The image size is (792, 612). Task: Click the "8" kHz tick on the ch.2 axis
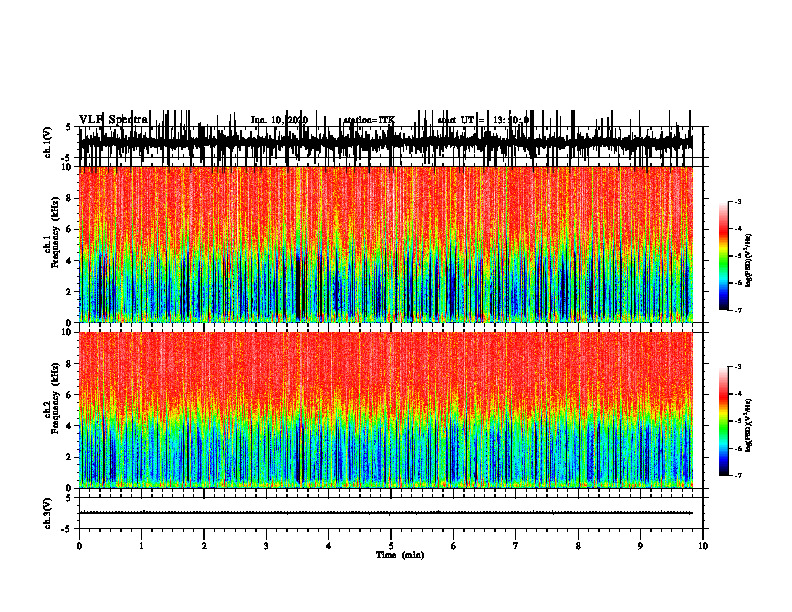(69, 364)
